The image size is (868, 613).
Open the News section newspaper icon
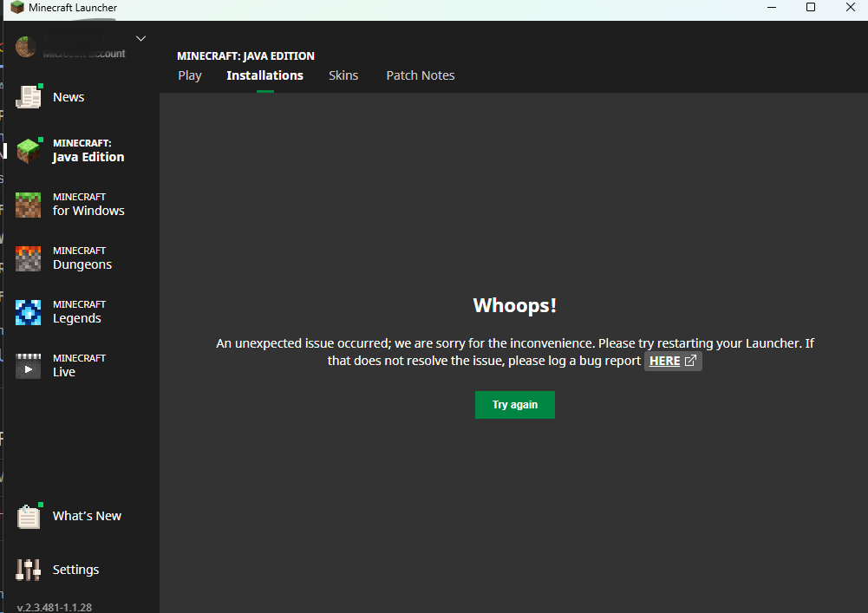pos(29,97)
